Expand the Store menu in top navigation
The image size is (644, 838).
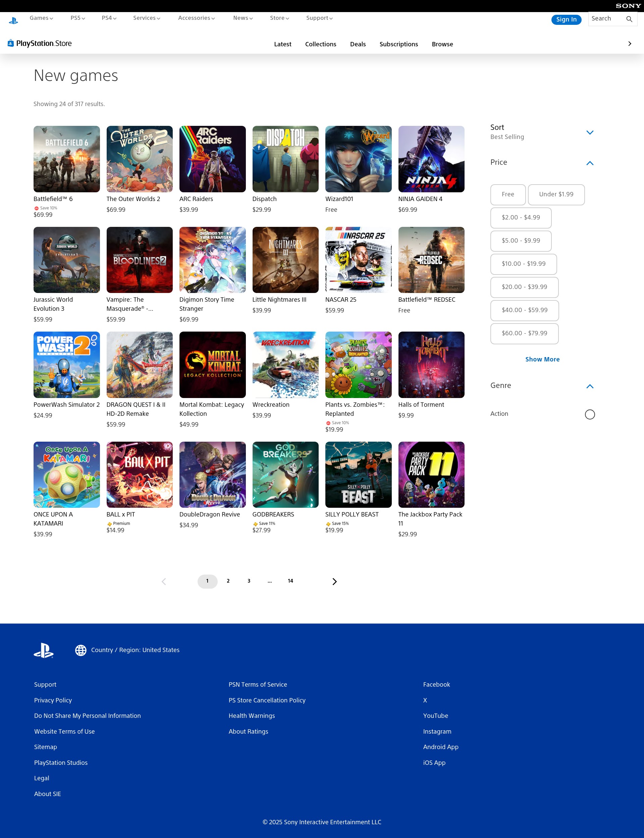coord(279,18)
